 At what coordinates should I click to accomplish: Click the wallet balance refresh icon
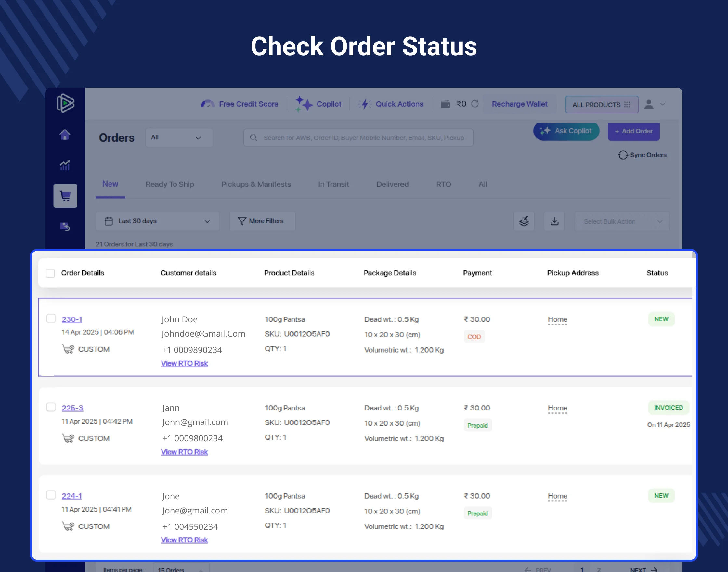475,104
